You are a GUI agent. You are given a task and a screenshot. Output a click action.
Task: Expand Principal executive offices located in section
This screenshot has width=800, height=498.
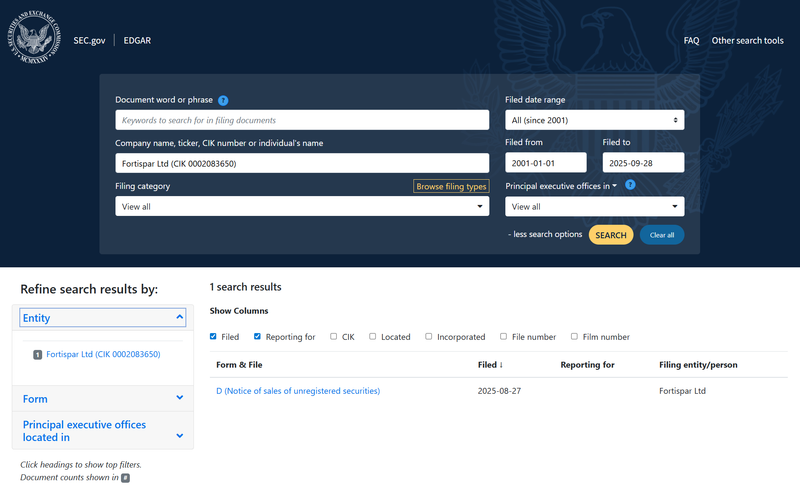[x=103, y=431]
